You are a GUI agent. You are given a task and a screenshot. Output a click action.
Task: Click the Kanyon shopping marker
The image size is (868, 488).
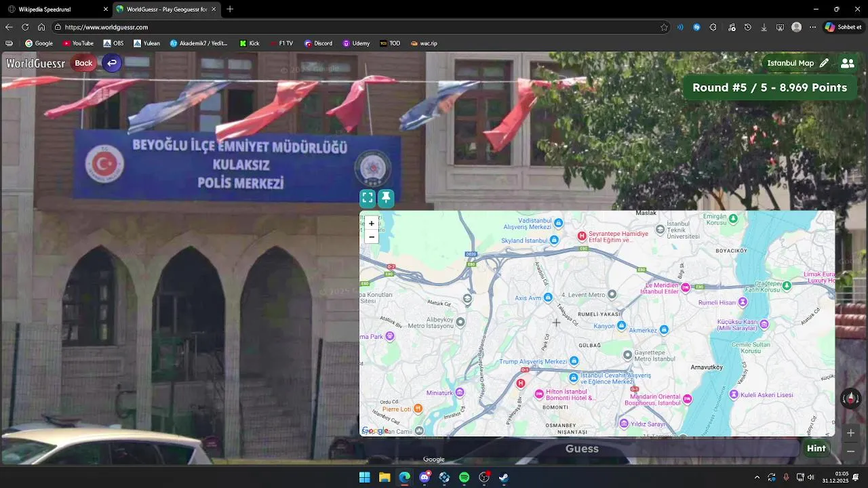(x=621, y=326)
